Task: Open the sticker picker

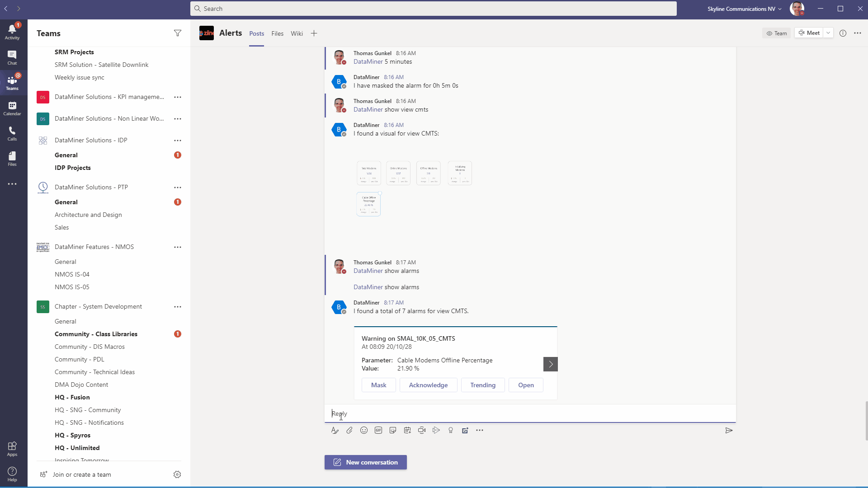Action: [x=393, y=430]
